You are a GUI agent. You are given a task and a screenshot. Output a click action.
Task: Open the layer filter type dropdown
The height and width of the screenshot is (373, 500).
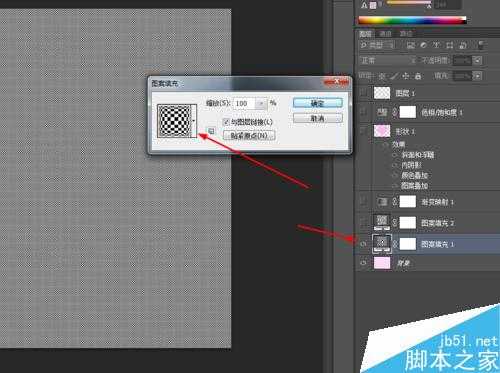pyautogui.click(x=377, y=45)
